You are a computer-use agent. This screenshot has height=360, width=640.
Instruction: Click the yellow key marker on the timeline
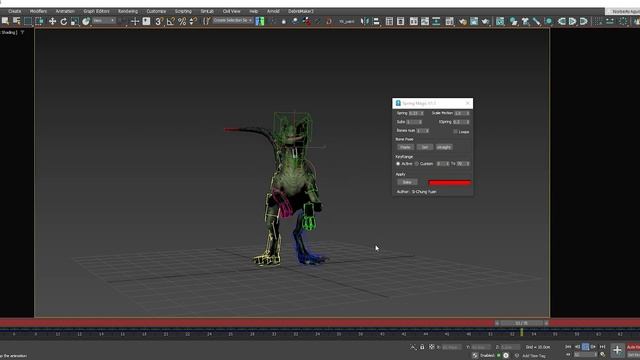click(522, 333)
